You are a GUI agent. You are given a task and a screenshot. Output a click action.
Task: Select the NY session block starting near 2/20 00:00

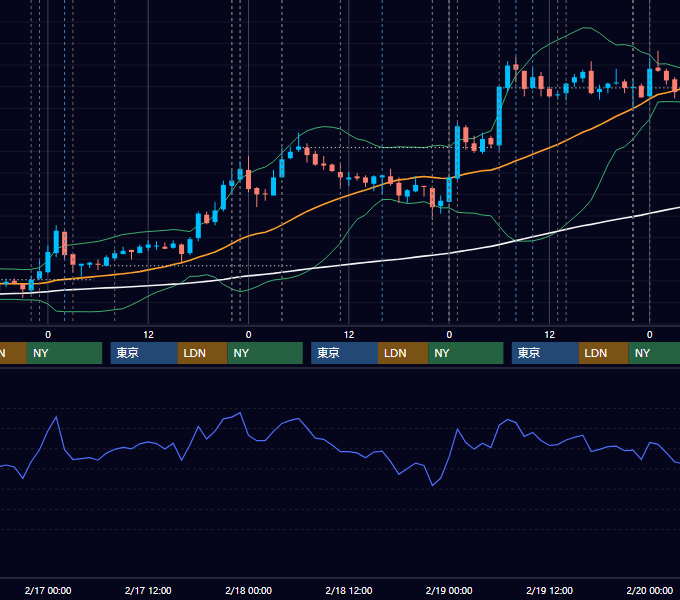coord(654,353)
